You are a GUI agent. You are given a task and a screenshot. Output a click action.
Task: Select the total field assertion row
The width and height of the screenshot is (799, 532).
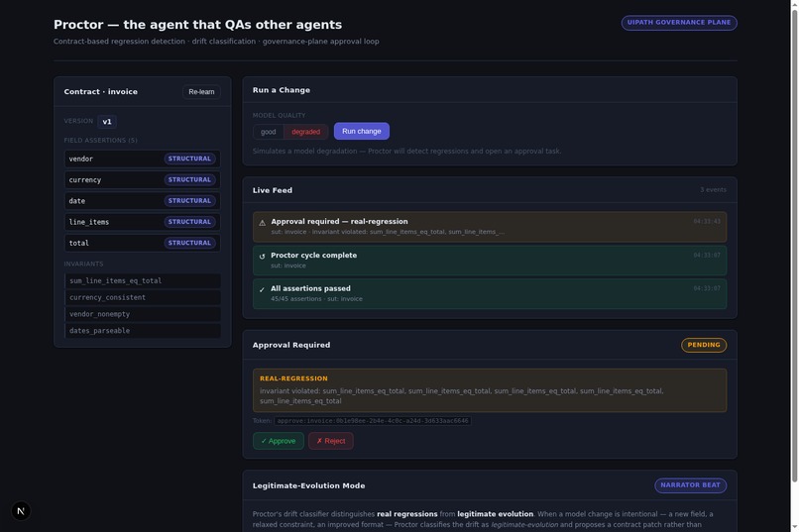(142, 243)
